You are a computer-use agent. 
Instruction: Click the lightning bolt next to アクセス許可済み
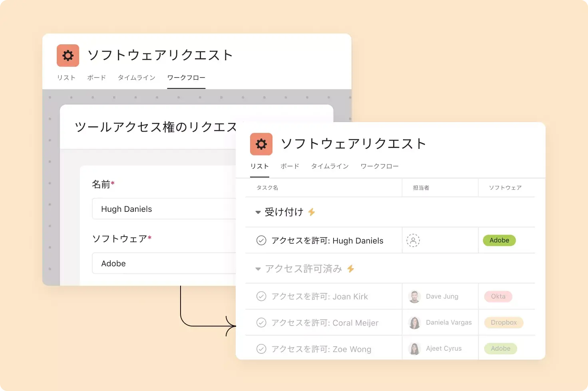tap(350, 269)
